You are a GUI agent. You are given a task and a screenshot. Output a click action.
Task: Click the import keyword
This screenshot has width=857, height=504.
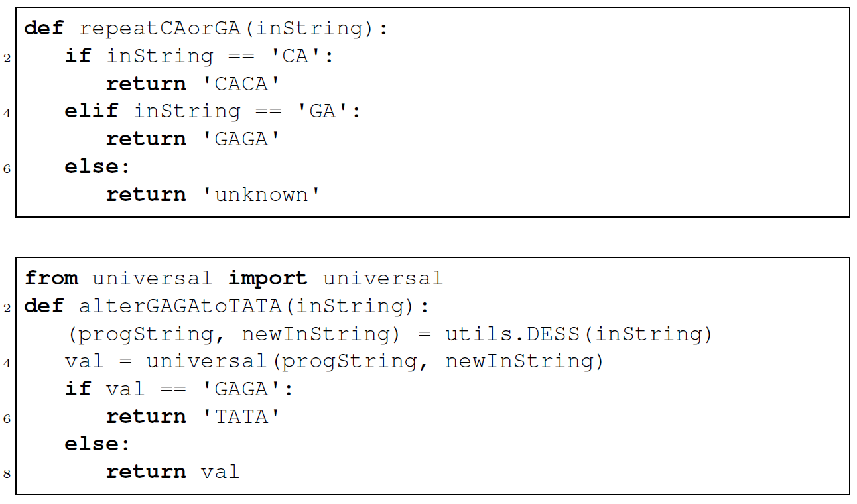pos(267,278)
